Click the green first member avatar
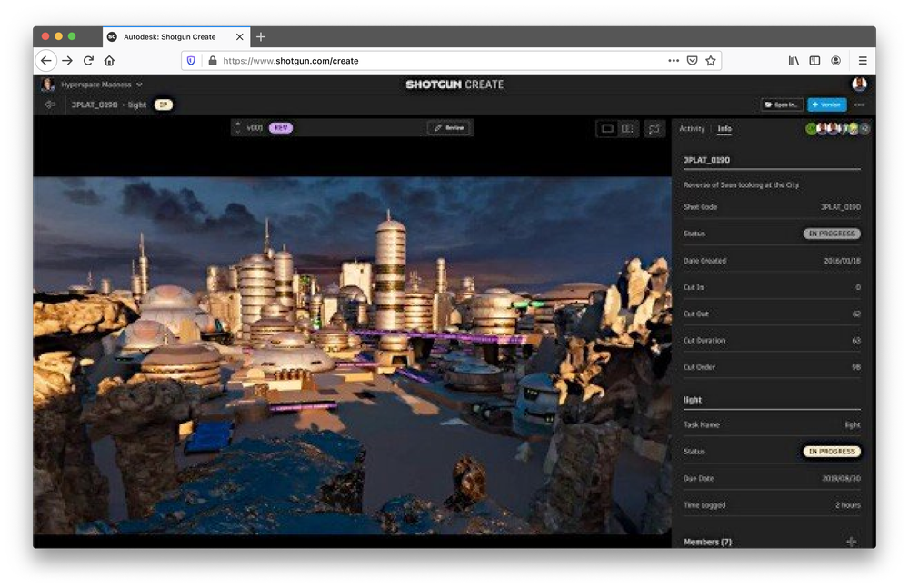The image size is (909, 588). 811,129
